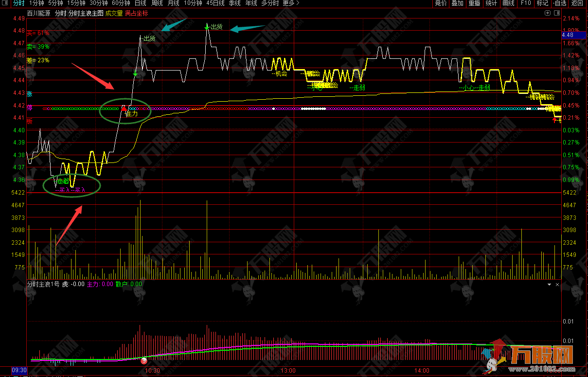Click the 卖= 39% readout
This screenshot has width=588, height=377.
point(38,47)
